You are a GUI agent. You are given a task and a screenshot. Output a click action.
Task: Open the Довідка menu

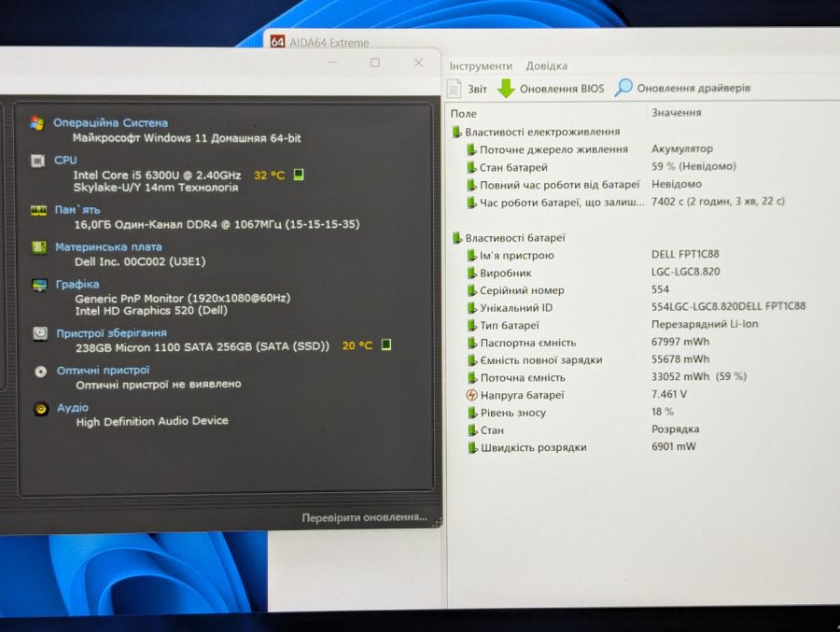point(546,66)
